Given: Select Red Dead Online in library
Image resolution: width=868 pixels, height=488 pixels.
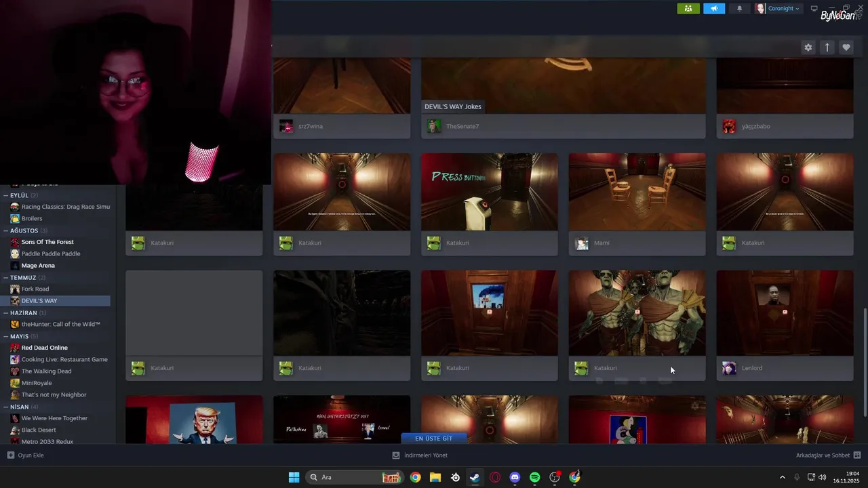Looking at the screenshot, I should coord(60,348).
